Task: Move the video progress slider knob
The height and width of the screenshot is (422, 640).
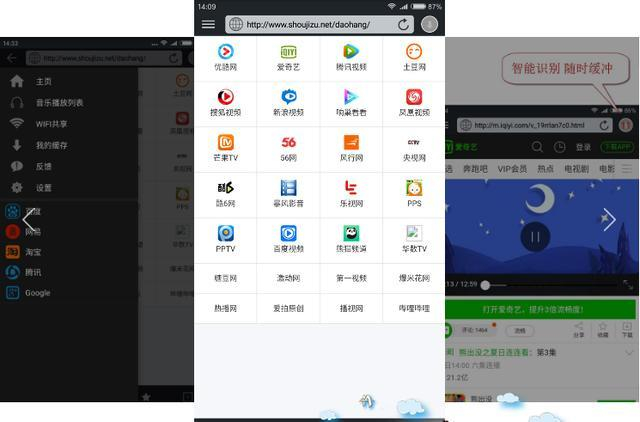Action: point(485,285)
